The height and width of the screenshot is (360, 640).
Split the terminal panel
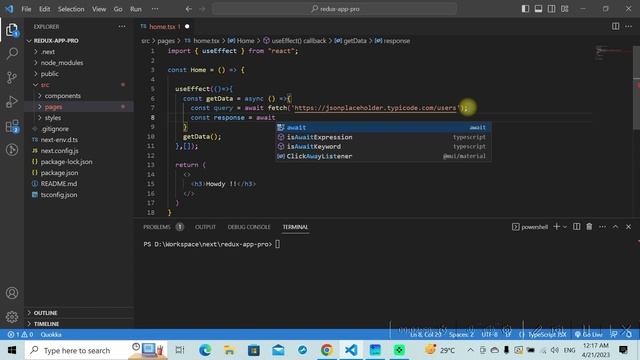pos(576,227)
